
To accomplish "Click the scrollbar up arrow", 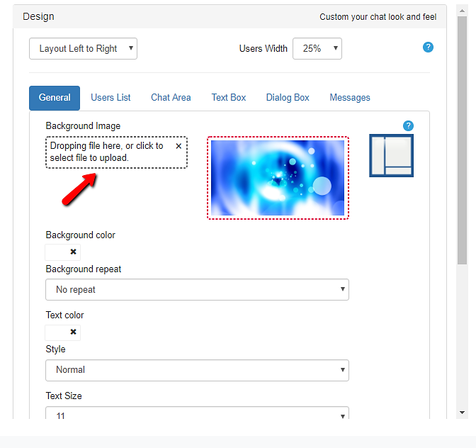I will (x=462, y=11).
